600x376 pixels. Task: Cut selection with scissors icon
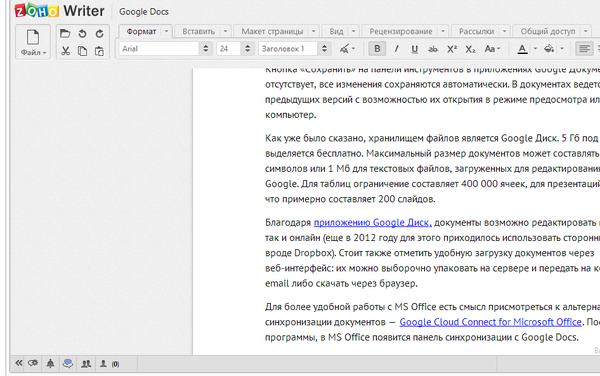click(x=65, y=51)
